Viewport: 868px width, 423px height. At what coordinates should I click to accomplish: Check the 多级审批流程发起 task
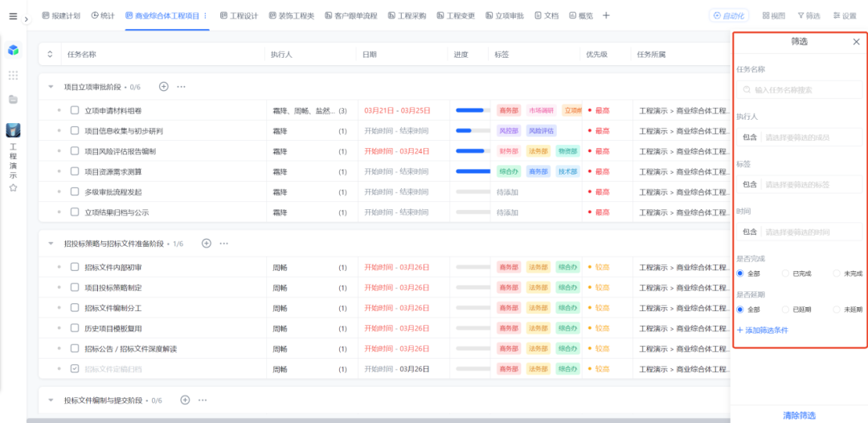[x=75, y=191]
